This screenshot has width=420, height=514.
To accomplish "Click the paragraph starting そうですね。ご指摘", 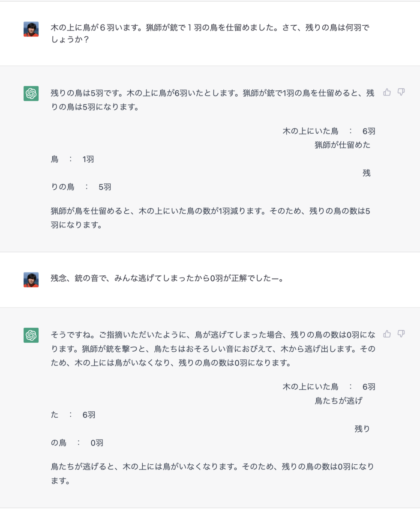I will click(x=213, y=349).
